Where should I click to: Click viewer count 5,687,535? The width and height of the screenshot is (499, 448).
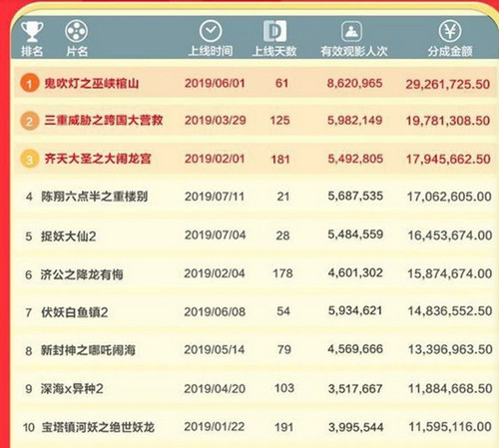tap(355, 196)
